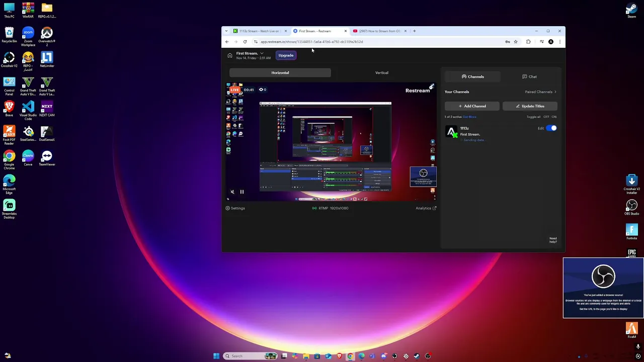
Task: Click the Get More link
Action: click(469, 117)
